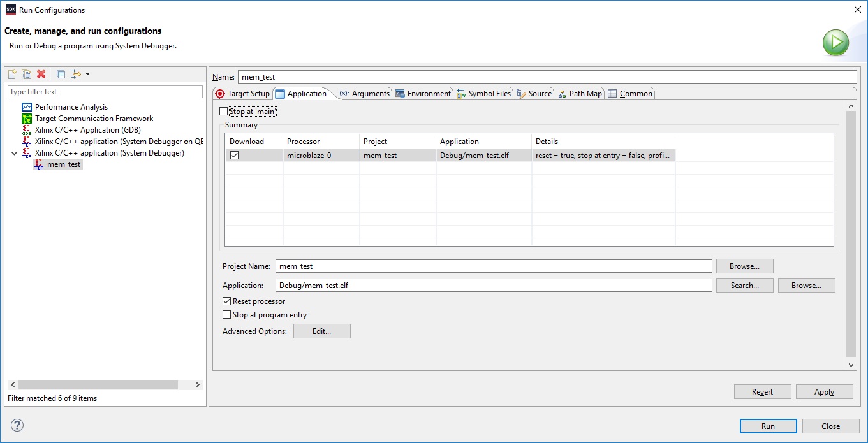The image size is (868, 443).
Task: Uncheck Download checkbox for microblaze_0 row
Action: point(234,156)
